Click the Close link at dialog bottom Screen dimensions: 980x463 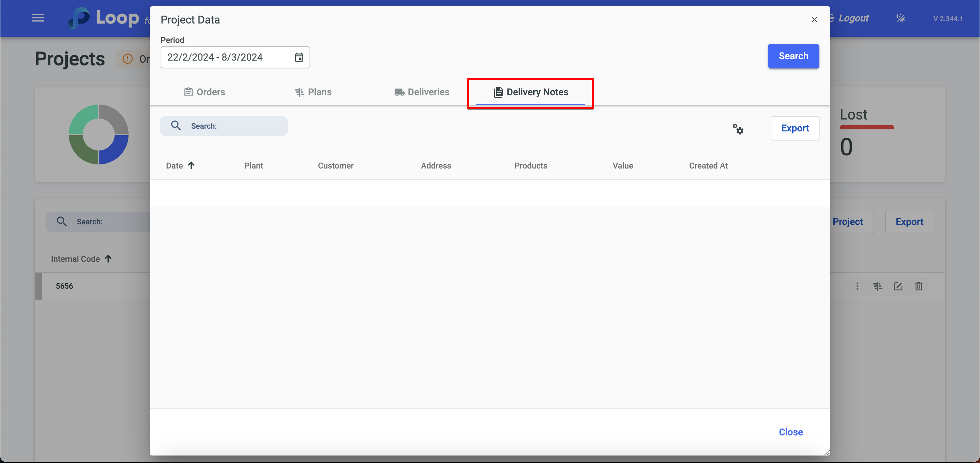[x=790, y=432]
